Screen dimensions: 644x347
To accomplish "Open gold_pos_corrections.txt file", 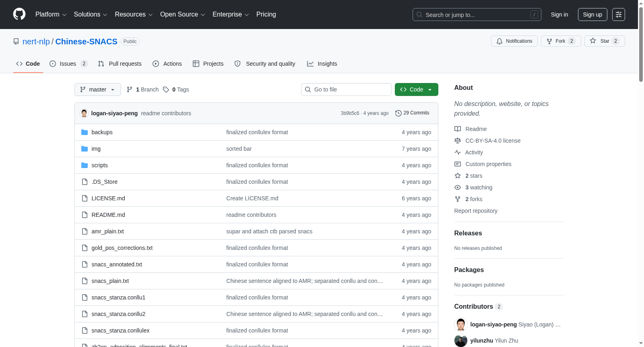I will 122,248.
